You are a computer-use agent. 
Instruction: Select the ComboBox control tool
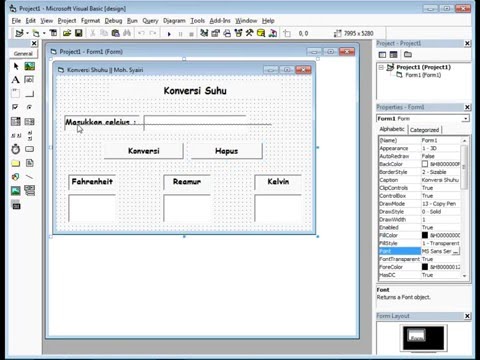(16, 121)
